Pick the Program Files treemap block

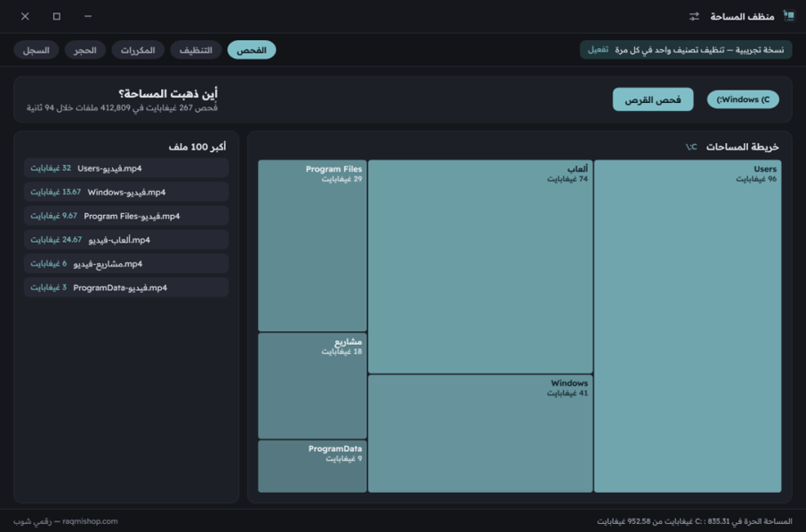(x=312, y=245)
